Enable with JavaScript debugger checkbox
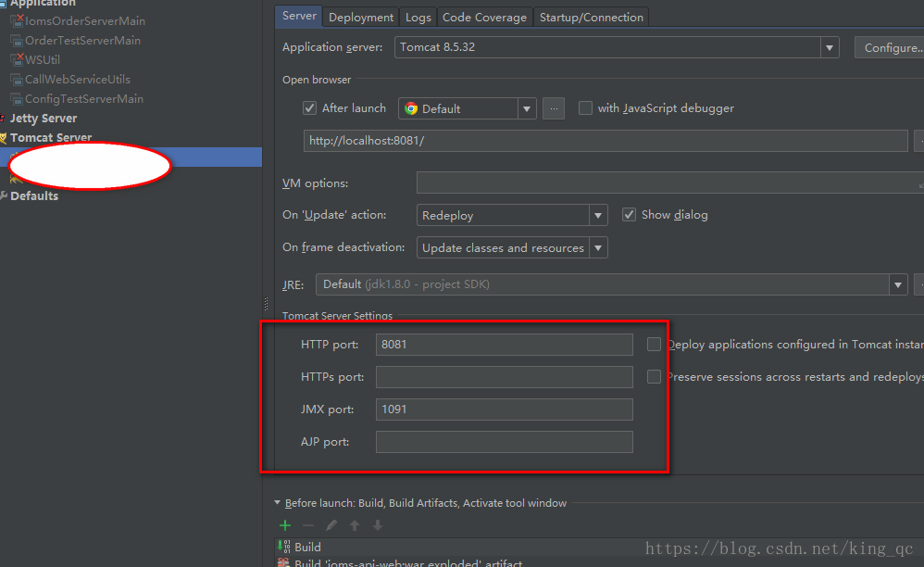Image resolution: width=924 pixels, height=567 pixels. pyautogui.click(x=585, y=107)
